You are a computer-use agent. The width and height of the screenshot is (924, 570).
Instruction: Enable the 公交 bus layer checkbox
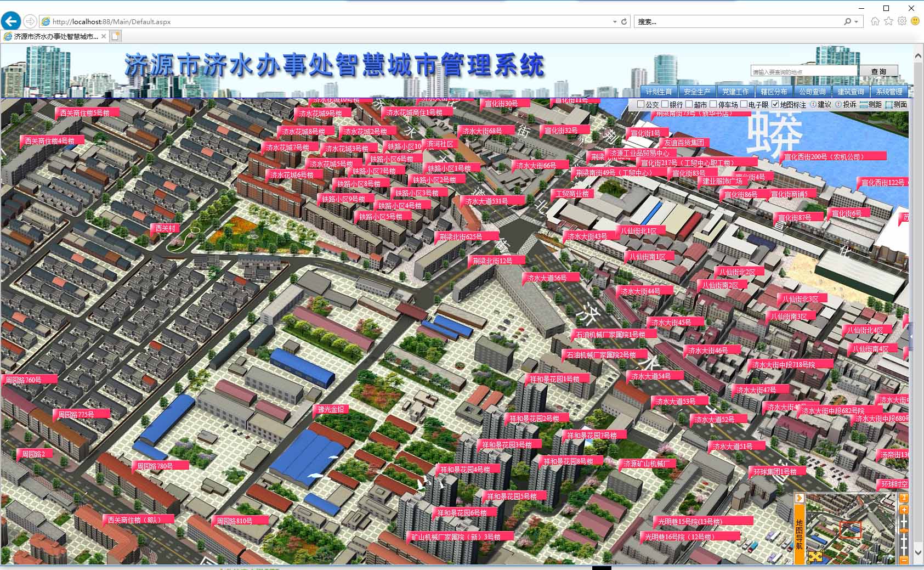[640, 104]
